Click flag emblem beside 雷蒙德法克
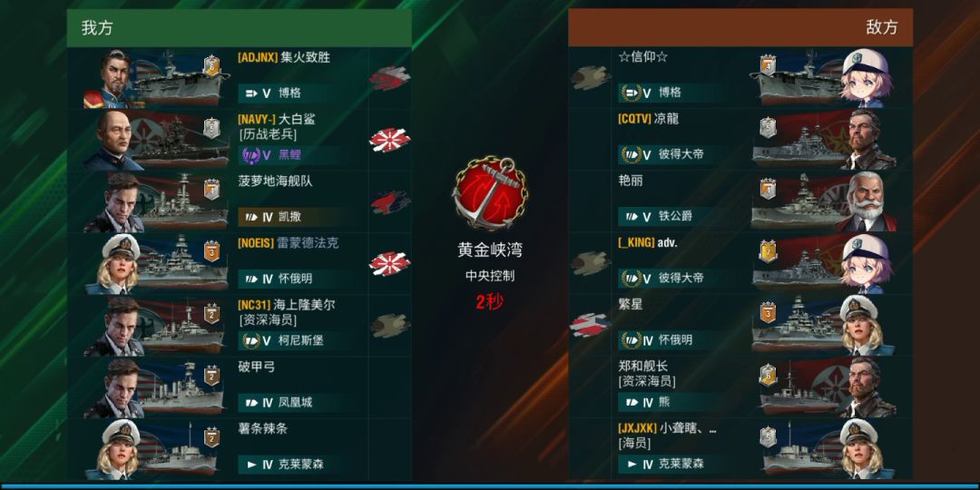The height and width of the screenshot is (490, 980). click(x=389, y=264)
